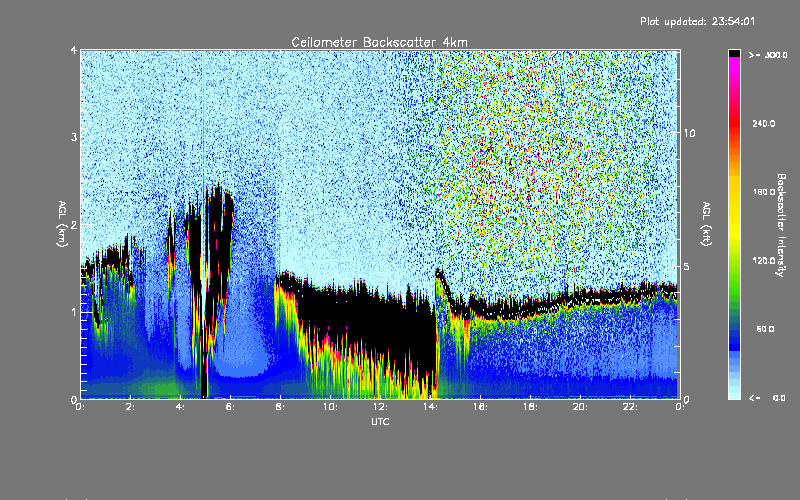This screenshot has height=500, width=800.
Task: Select the '16:' hour tick label
Action: [480, 407]
